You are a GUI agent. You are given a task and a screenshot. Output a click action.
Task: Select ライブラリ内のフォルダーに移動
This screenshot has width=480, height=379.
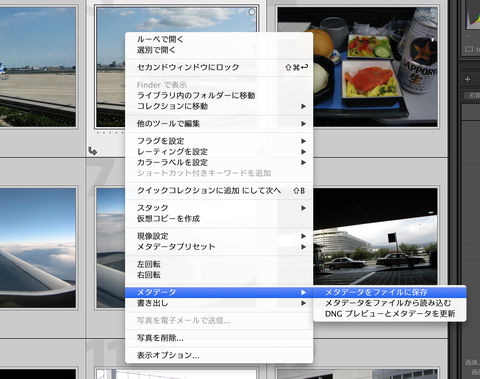pyautogui.click(x=219, y=95)
